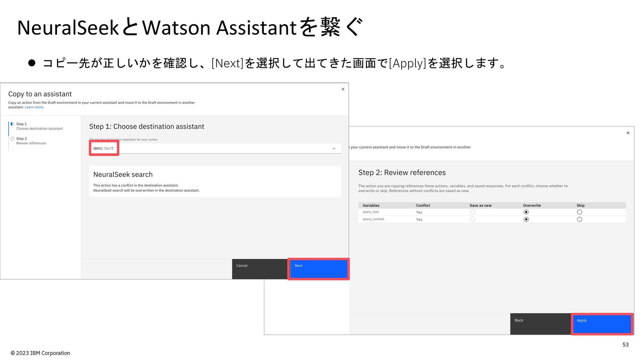Click the Save as new column header
Screen dimensions: 644x362
click(x=480, y=205)
